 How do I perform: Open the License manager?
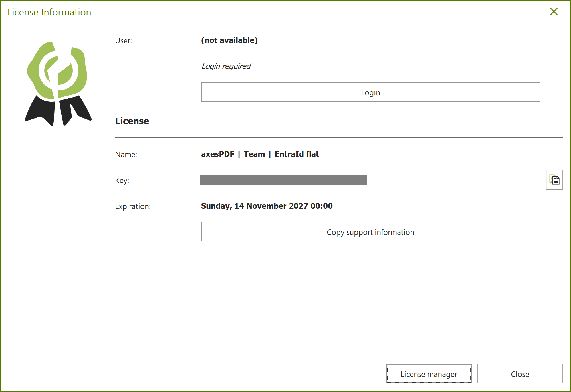[429, 374]
